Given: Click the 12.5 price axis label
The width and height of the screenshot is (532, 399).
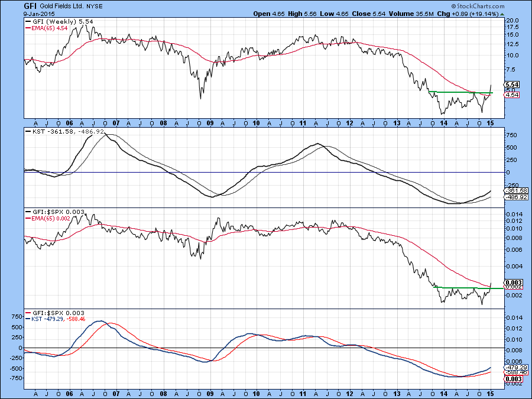Looking at the screenshot, I should pos(512,44).
